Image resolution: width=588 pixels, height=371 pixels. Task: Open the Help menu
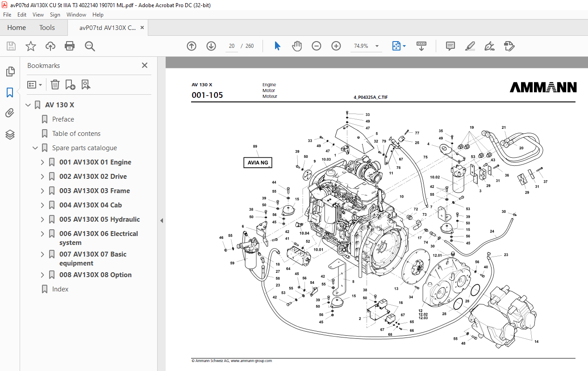pyautogui.click(x=98, y=15)
